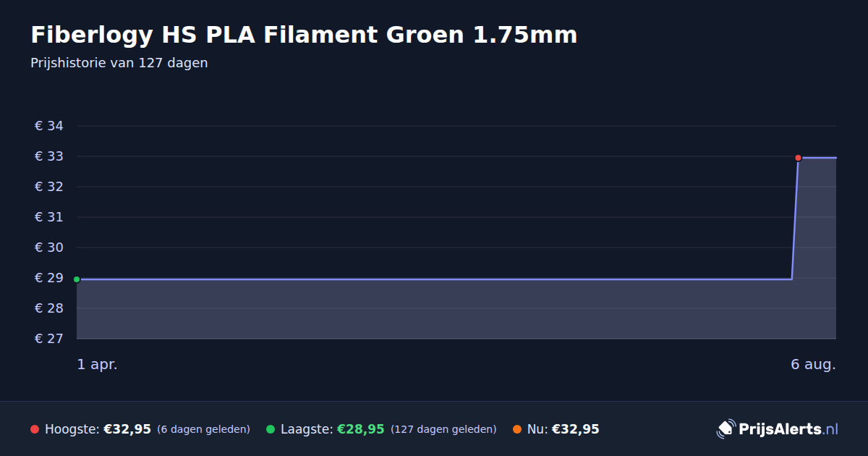Image resolution: width=868 pixels, height=456 pixels.
Task: Click the orange Nu legend dot
Action: point(517,429)
